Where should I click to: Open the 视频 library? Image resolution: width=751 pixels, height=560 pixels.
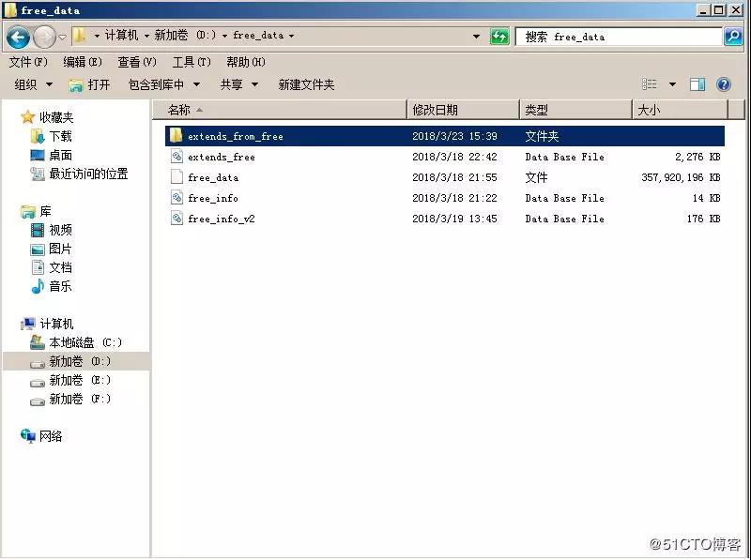pos(60,230)
